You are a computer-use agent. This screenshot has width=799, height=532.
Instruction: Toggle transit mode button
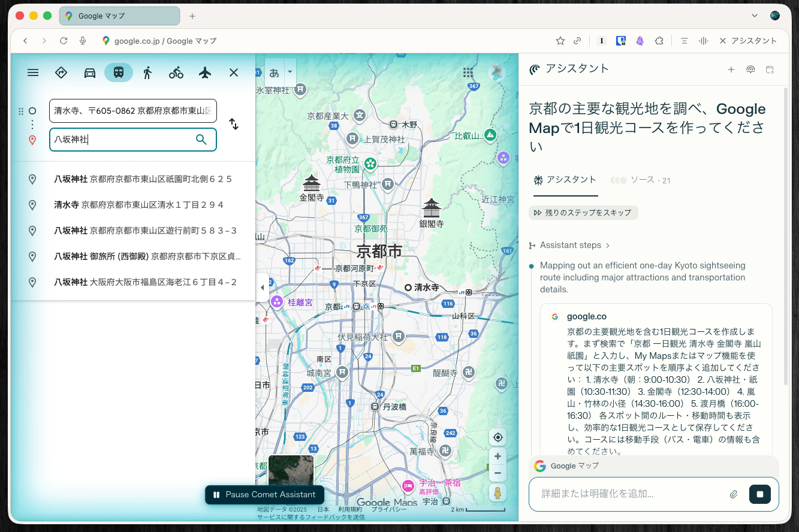[119, 73]
